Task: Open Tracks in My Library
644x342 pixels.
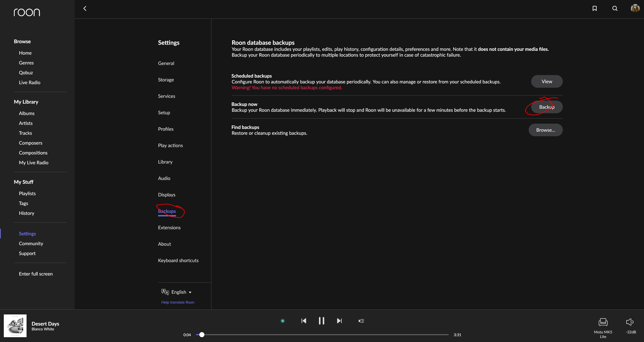Action: (x=26, y=133)
